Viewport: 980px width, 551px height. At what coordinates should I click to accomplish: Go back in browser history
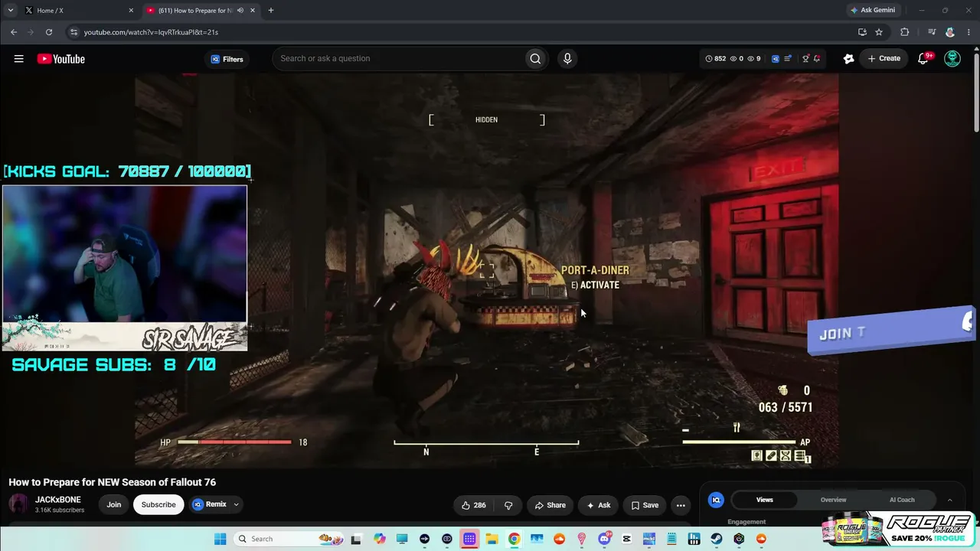point(14,32)
